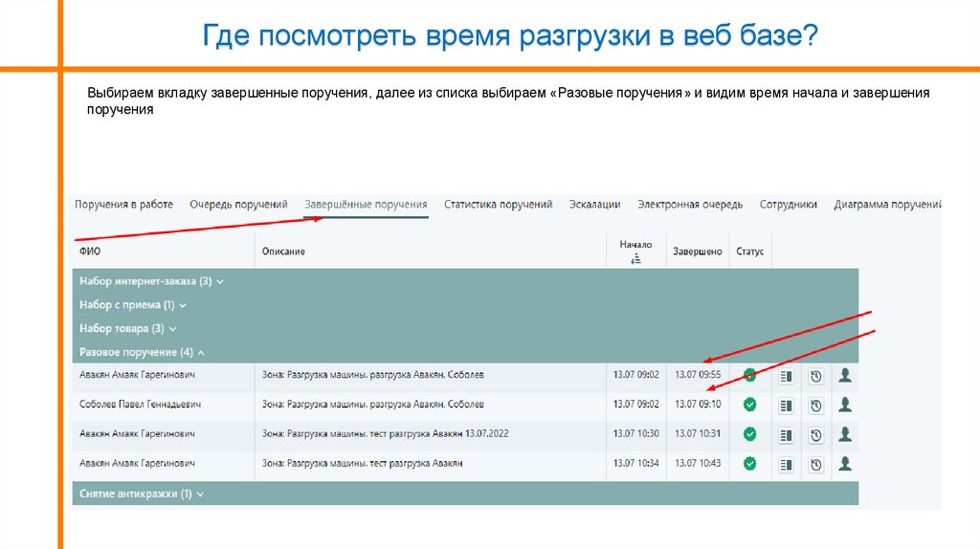
Task: Click the person icon in the 09:55 row
Action: tap(845, 377)
